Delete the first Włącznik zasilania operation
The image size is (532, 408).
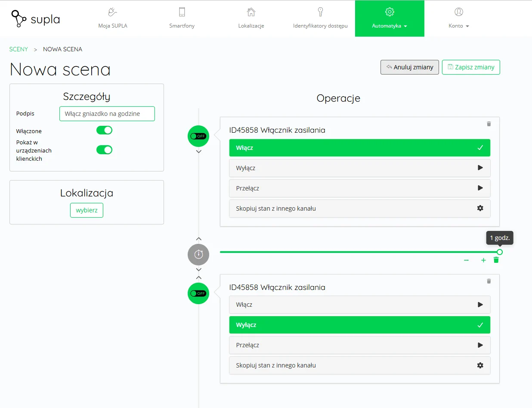489,124
